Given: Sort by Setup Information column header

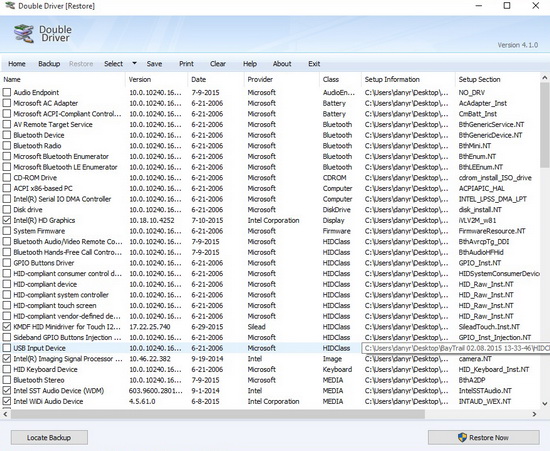Looking at the screenshot, I should (x=408, y=80).
